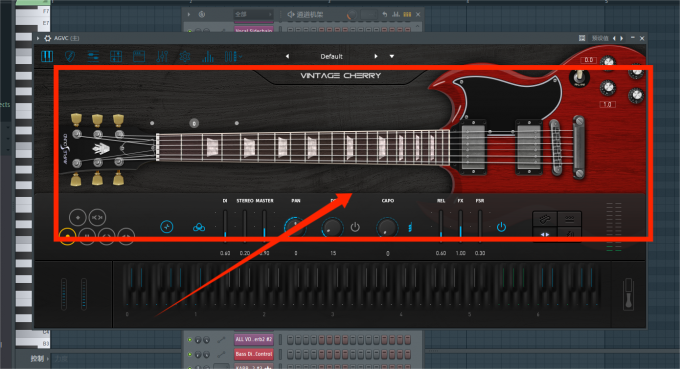
Task: Click the 0.0 value box on guitar body
Action: click(588, 60)
